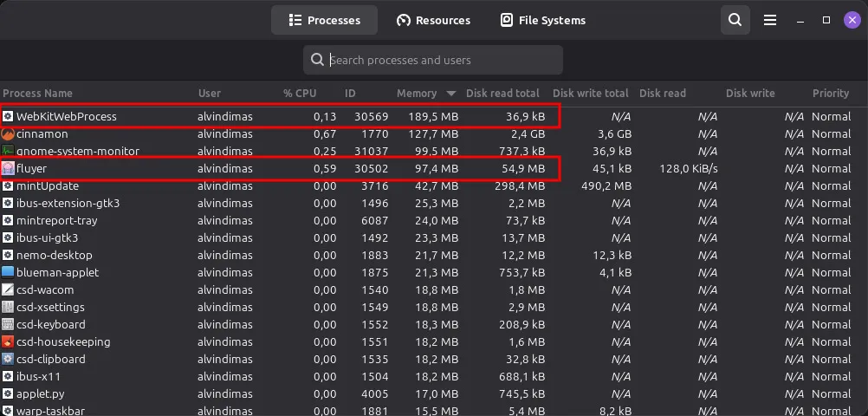This screenshot has width=868, height=416.
Task: Click the mintreport-tray process icon
Action: pos(8,220)
